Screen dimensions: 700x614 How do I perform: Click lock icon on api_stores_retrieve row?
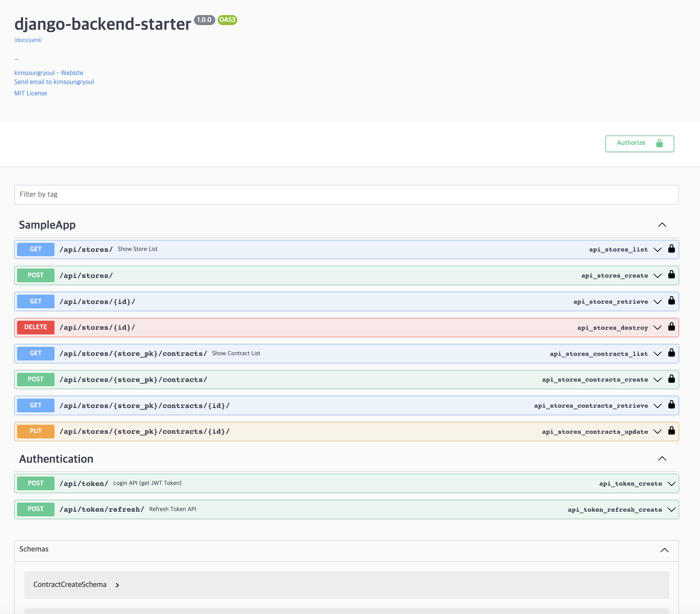pos(671,301)
